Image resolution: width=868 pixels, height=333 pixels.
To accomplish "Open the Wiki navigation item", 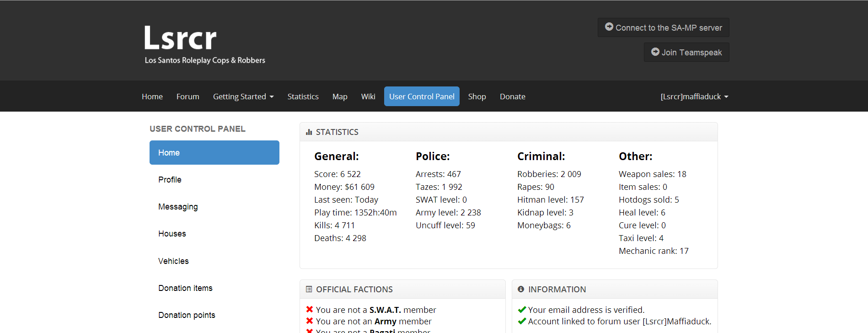I will pos(368,97).
